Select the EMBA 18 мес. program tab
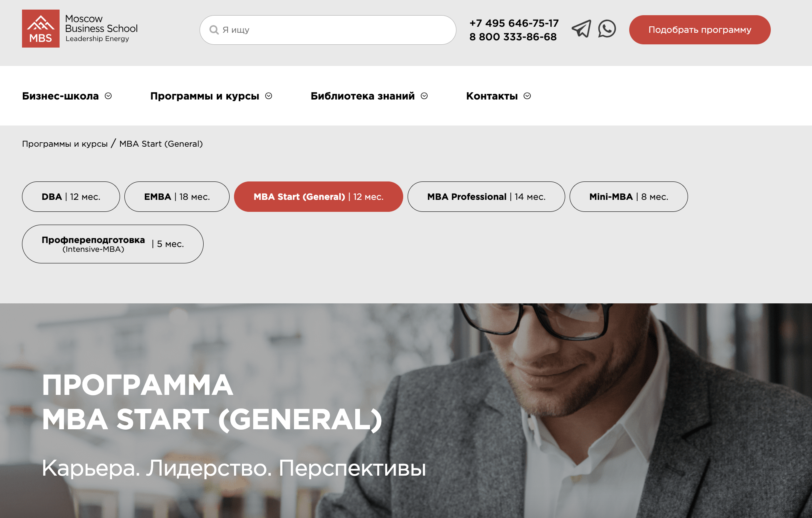Image resolution: width=812 pixels, height=518 pixels. (177, 197)
